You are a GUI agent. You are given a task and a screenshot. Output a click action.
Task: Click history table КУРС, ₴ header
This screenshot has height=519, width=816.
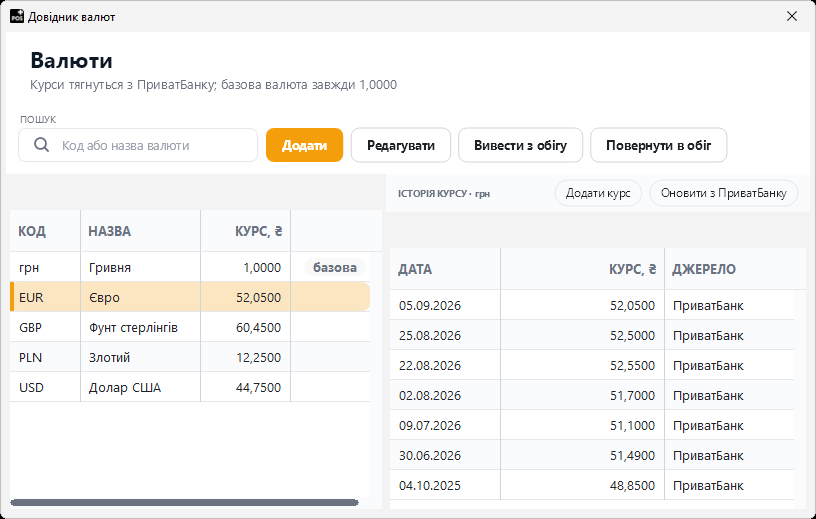[x=582, y=269]
